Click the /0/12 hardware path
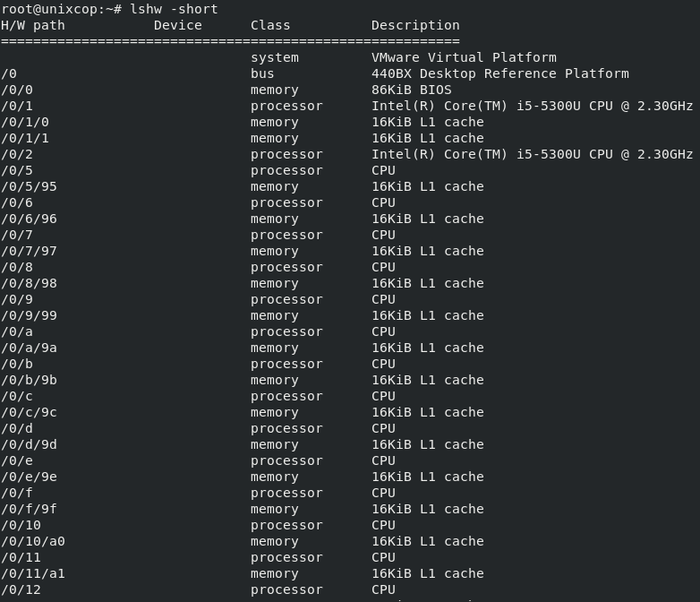The width and height of the screenshot is (700, 602). [21, 590]
